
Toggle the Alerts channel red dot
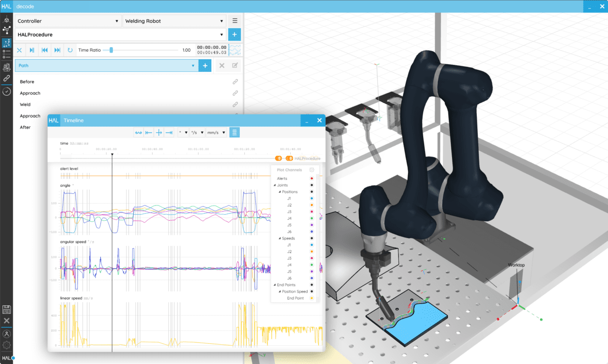coord(311,179)
